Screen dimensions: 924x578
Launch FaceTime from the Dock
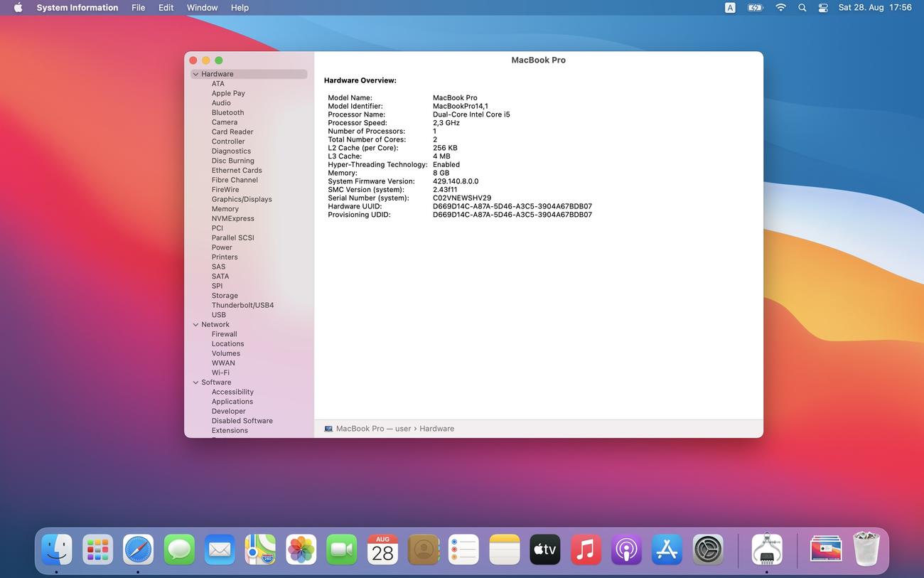[342, 550]
